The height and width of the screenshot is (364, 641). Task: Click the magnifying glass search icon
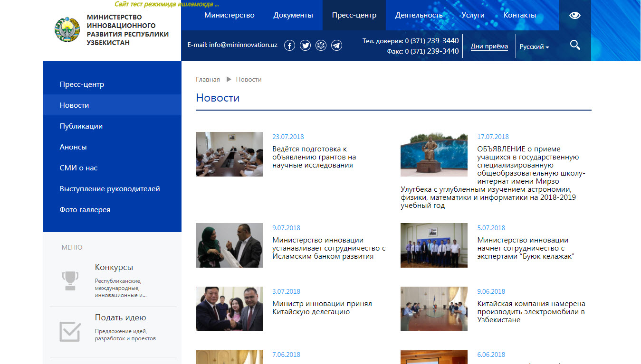tap(575, 46)
